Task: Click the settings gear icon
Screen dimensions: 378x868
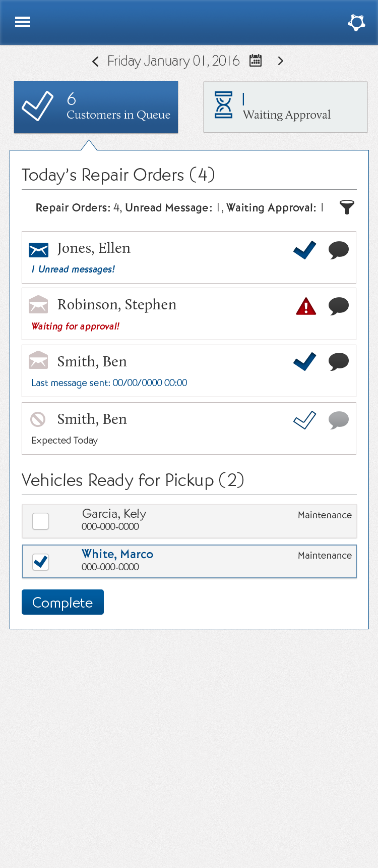Action: (x=356, y=22)
